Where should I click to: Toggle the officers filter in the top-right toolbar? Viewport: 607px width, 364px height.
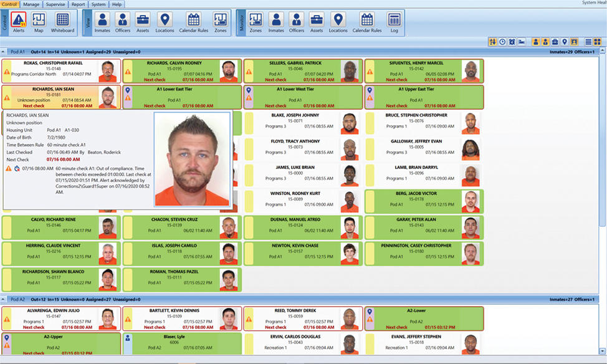pos(545,41)
